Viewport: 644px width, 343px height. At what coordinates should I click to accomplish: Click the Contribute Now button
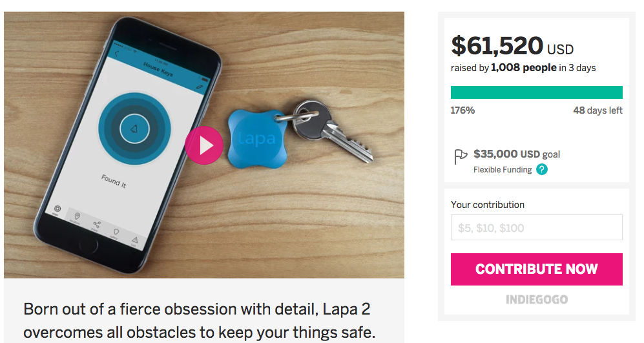[536, 269]
